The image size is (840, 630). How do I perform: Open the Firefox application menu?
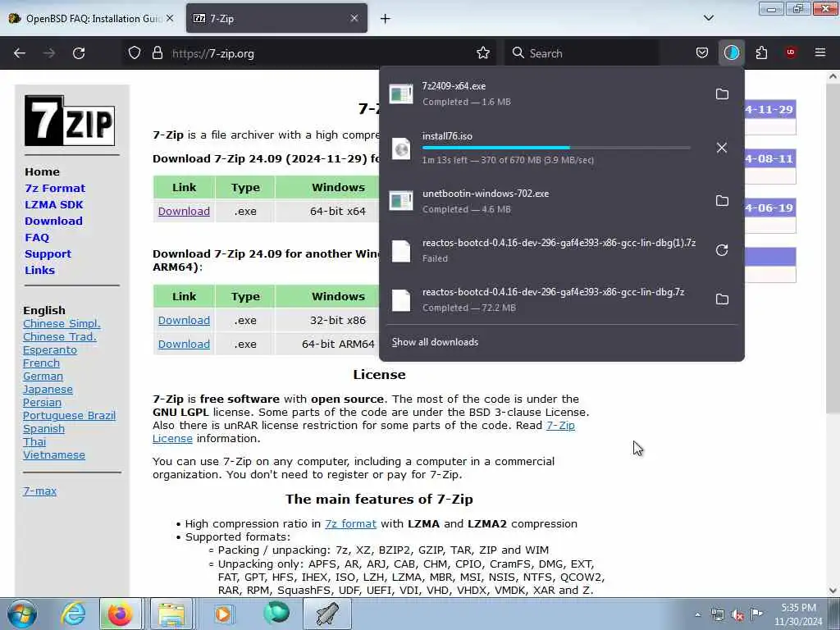[x=820, y=52]
